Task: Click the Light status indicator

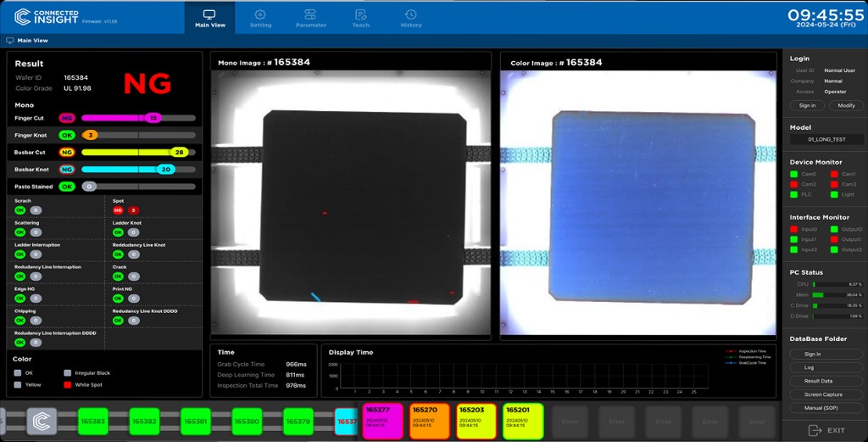Action: (x=834, y=194)
